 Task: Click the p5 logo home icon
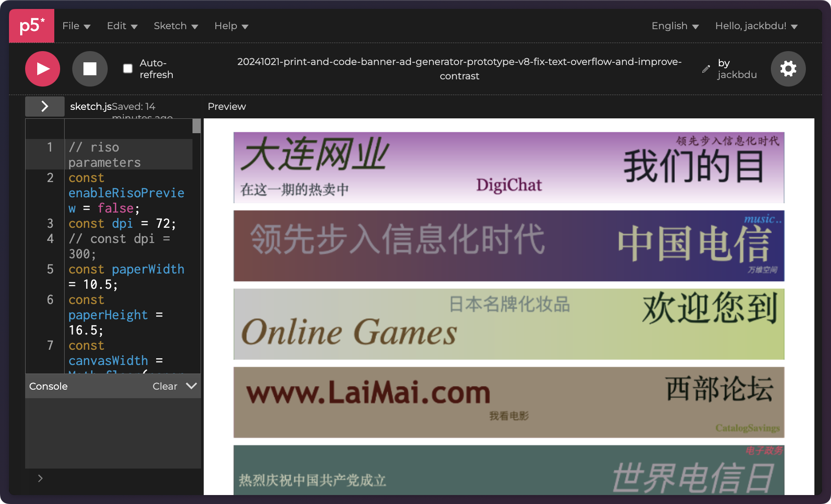[31, 26]
